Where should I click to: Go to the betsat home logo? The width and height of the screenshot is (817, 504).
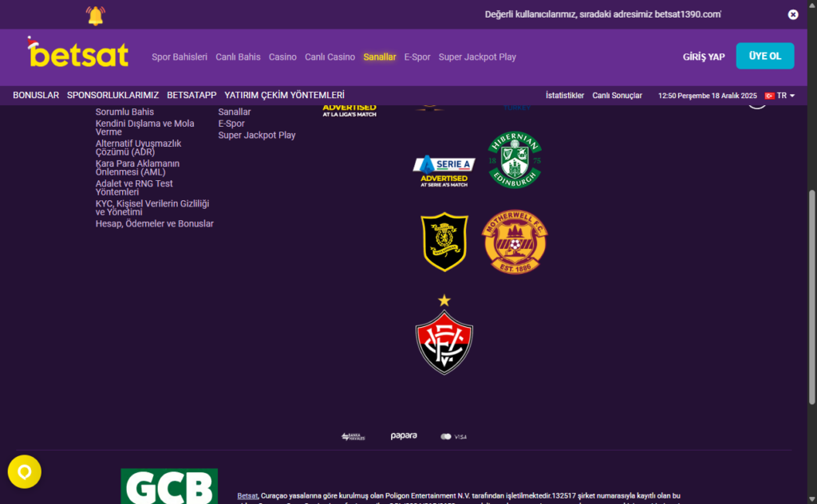pos(78,53)
